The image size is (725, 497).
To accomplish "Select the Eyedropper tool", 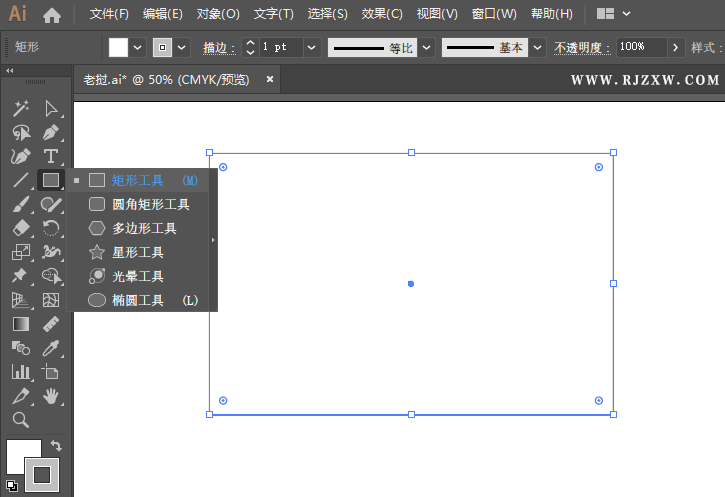I will coord(51,348).
